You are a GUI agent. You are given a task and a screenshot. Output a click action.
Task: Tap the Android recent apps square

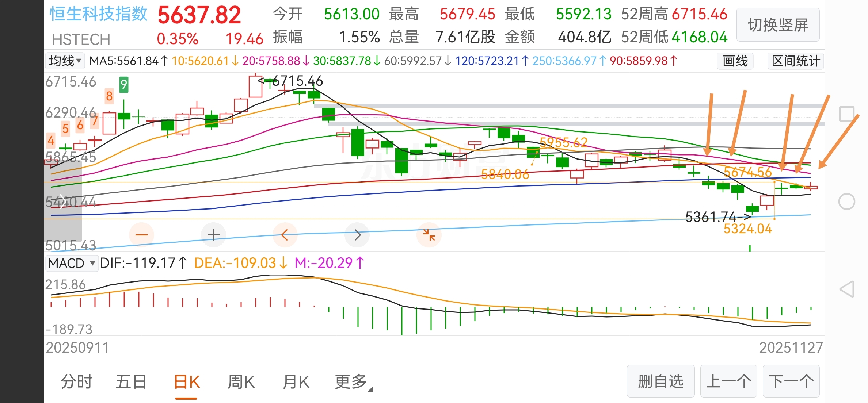(846, 114)
